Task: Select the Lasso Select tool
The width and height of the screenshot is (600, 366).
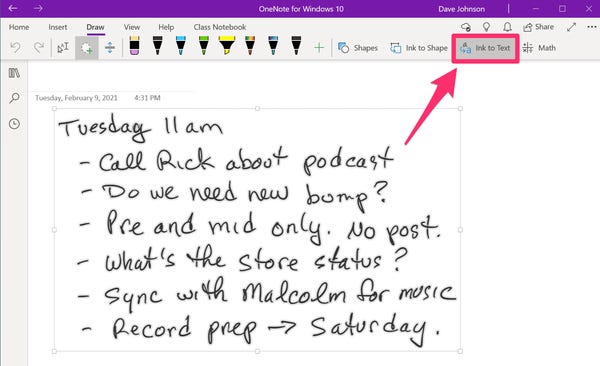Action: (x=86, y=48)
